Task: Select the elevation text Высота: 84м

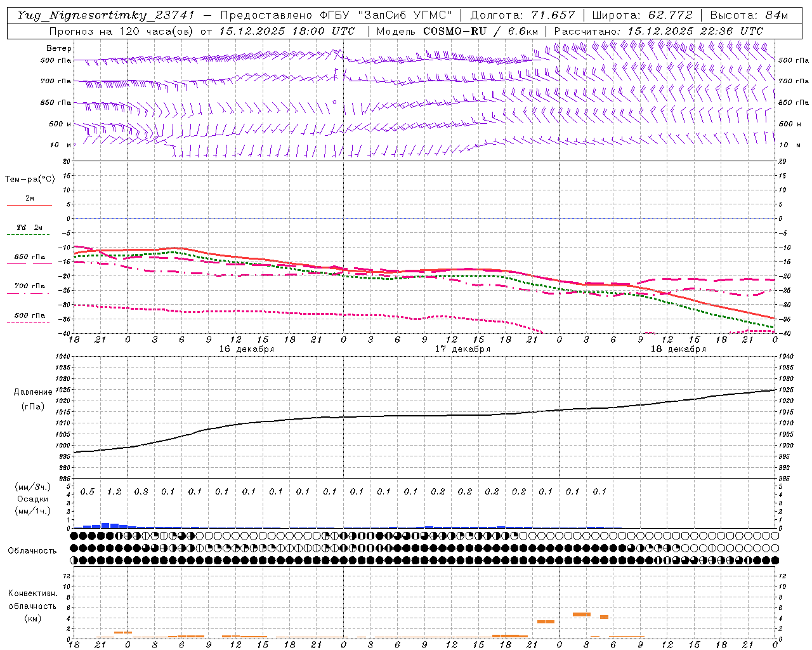Action: point(749,15)
